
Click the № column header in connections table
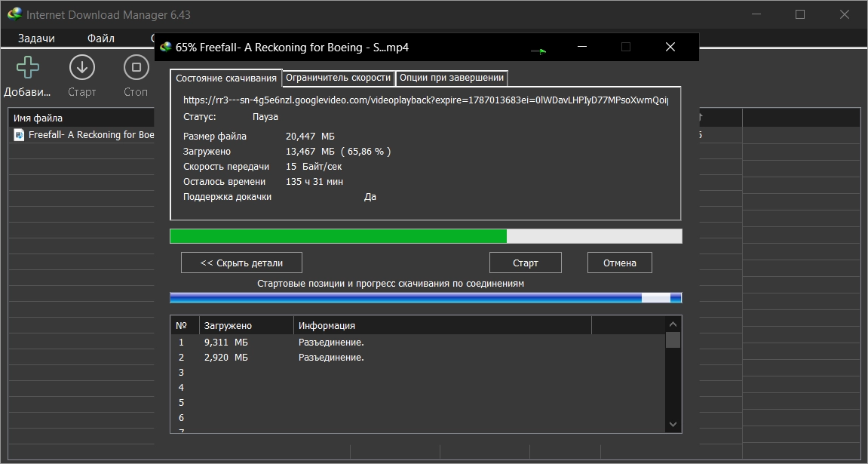pos(185,326)
